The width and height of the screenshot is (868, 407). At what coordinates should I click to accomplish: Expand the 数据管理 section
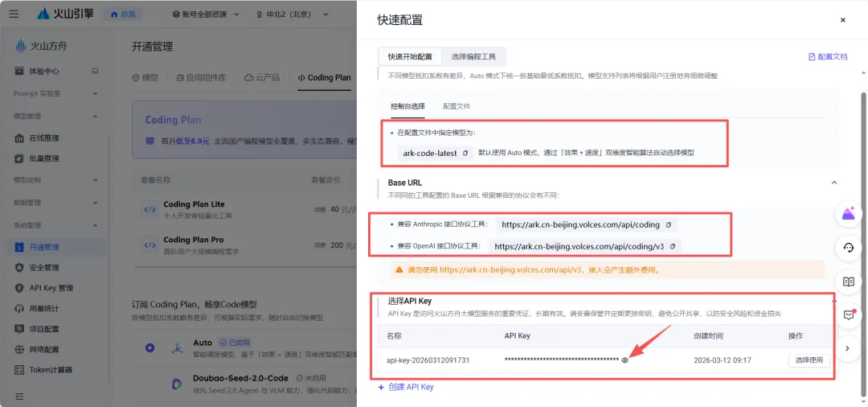click(x=55, y=203)
